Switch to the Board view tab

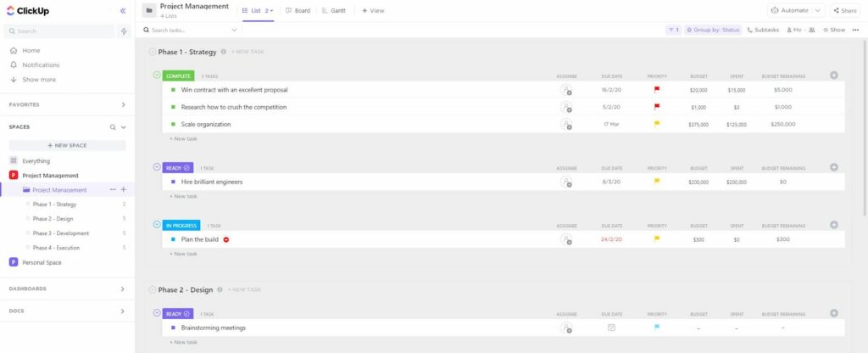click(x=300, y=11)
